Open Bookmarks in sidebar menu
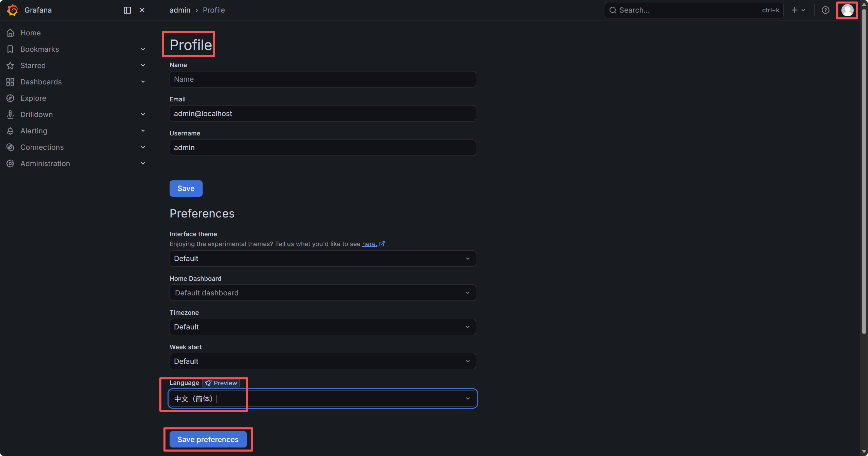Screen dimensions: 868x456 pos(40,49)
